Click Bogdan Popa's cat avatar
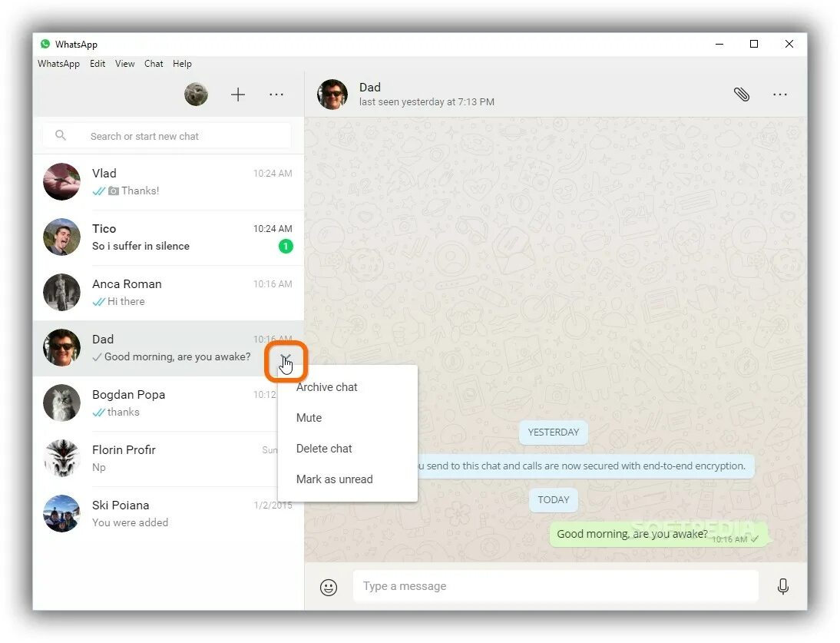This screenshot has width=840, height=643. click(61, 403)
